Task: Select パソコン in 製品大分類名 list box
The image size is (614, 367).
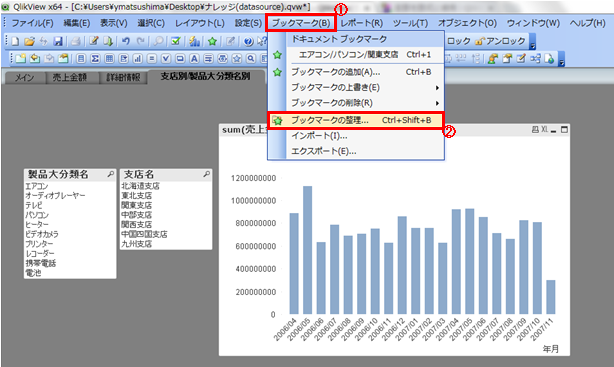Action: point(37,215)
